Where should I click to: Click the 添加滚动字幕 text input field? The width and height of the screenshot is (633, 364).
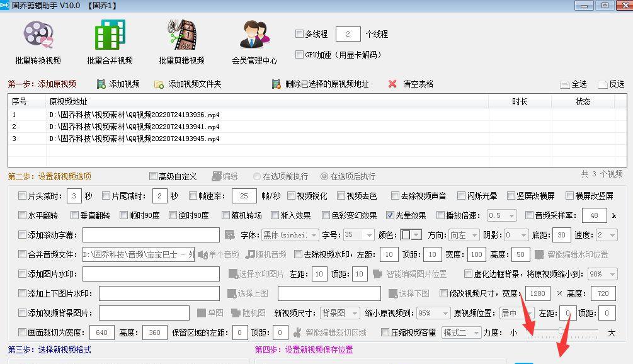pos(151,235)
